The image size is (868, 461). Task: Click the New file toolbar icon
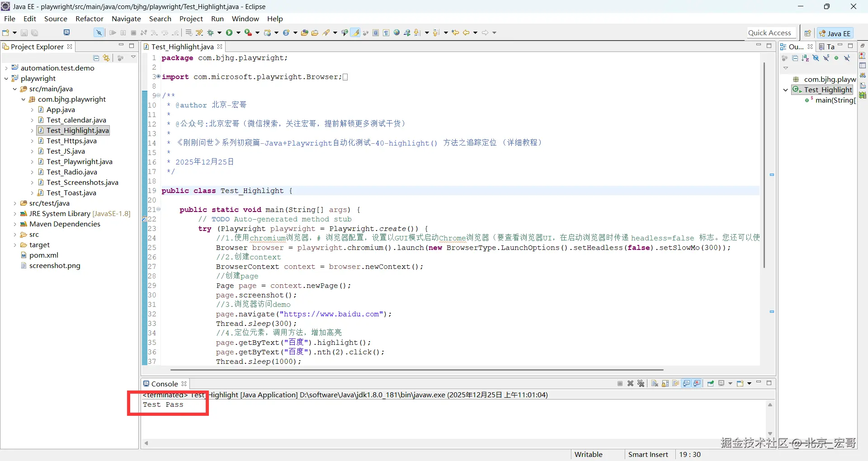(6, 33)
